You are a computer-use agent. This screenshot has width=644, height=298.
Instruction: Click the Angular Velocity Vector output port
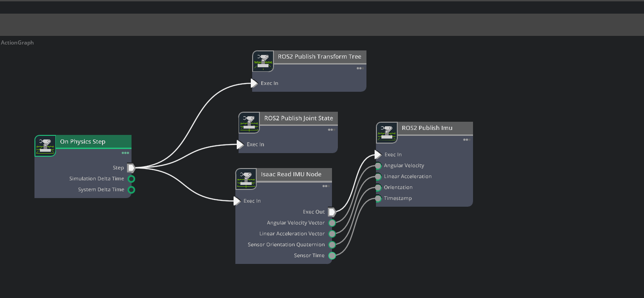coord(332,223)
